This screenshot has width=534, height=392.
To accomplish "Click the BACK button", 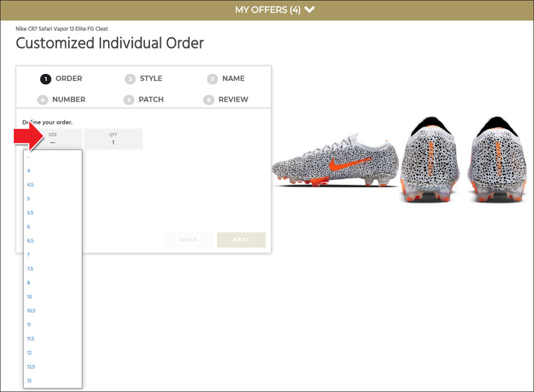I will pos(188,240).
